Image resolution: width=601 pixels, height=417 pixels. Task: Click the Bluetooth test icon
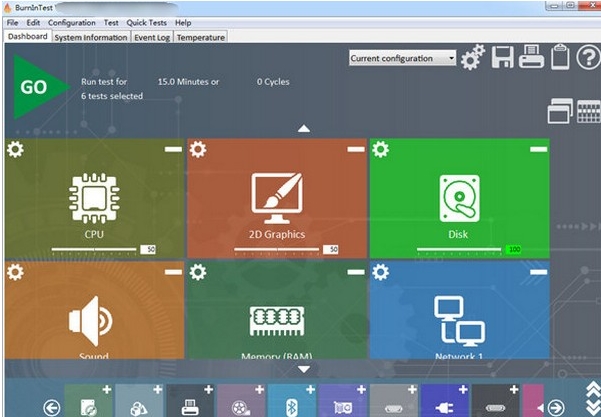(292, 408)
